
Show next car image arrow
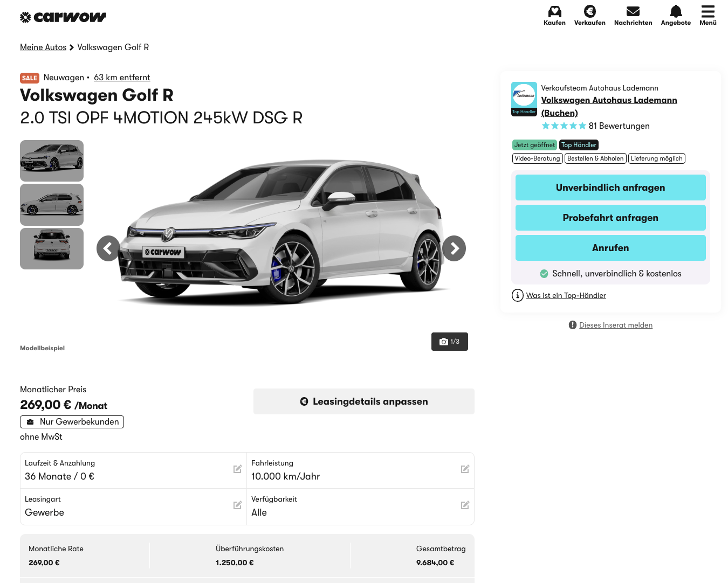[x=454, y=248]
